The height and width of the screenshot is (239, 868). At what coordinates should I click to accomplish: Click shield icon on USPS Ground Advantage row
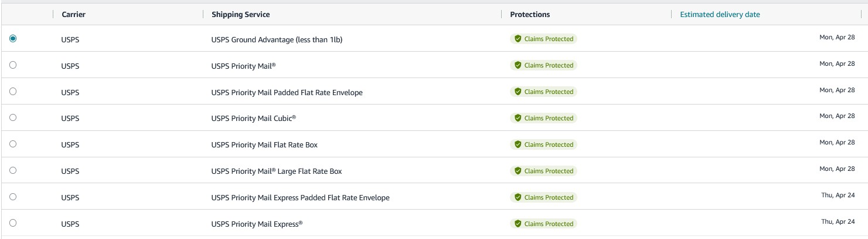pyautogui.click(x=518, y=39)
